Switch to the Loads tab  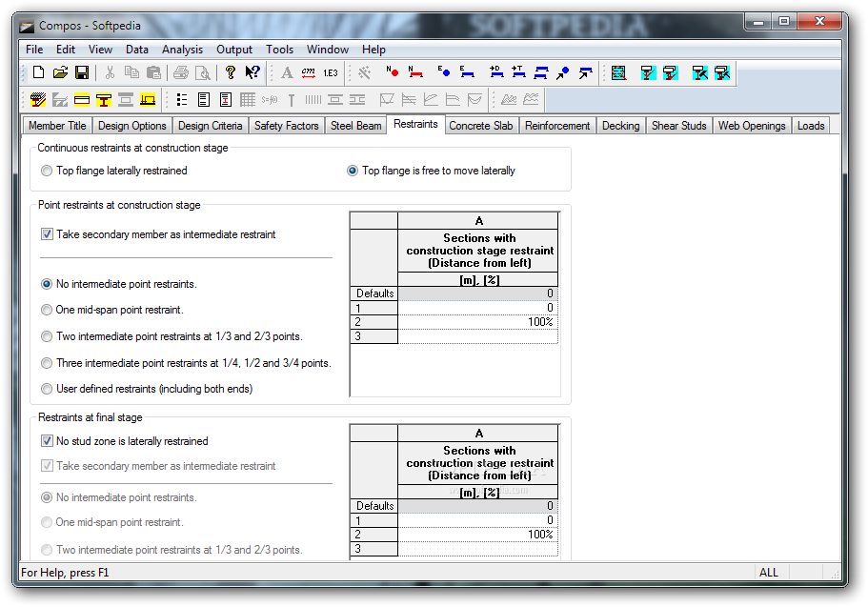(811, 126)
